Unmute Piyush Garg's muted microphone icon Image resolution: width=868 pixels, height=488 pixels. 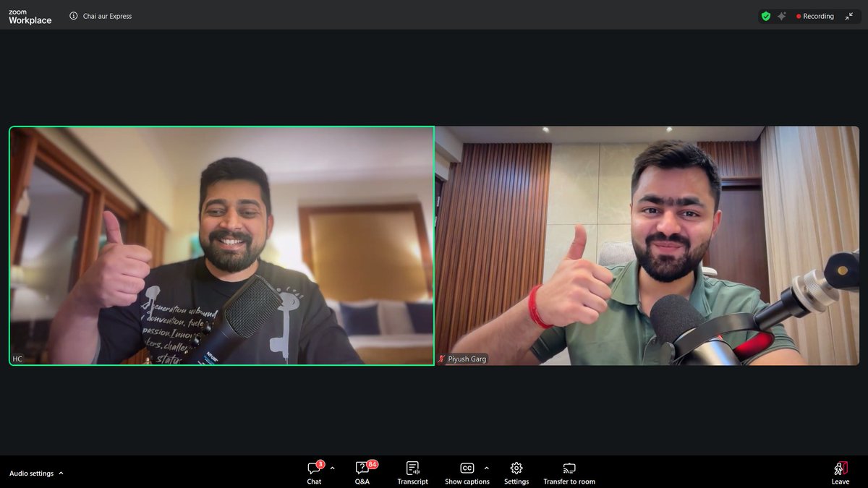click(x=440, y=359)
